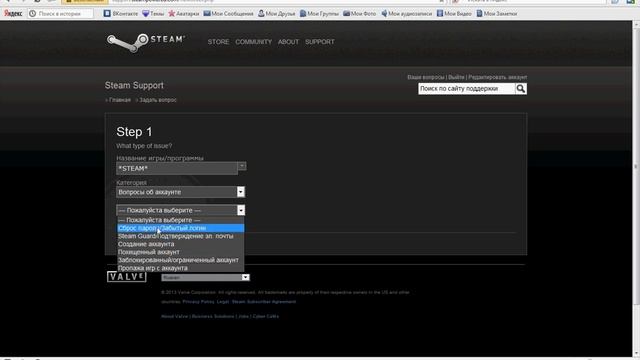Open the footer language dropdown
Image resolution: width=640 pixels, height=360 pixels.
[205, 278]
